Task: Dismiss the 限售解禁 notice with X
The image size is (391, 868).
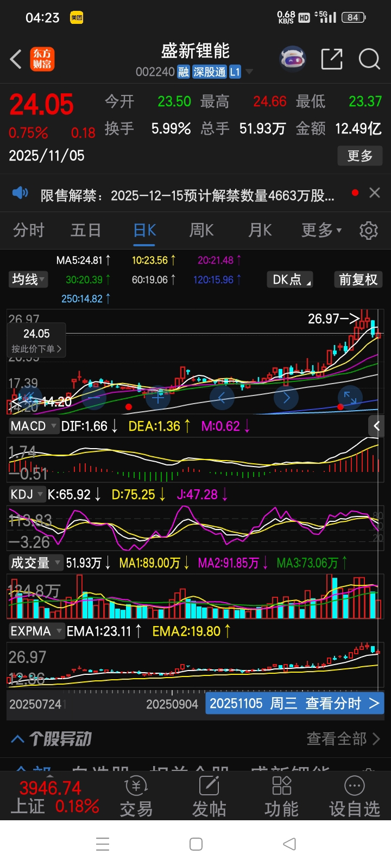Action: (x=374, y=193)
